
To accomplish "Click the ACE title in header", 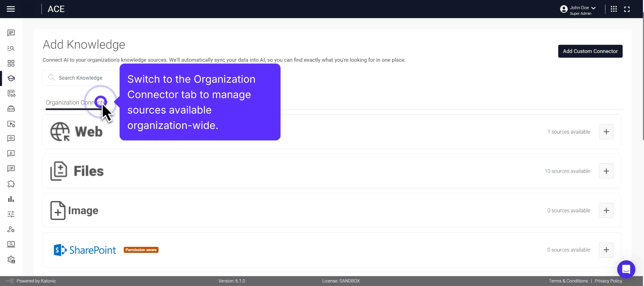I will [x=56, y=9].
